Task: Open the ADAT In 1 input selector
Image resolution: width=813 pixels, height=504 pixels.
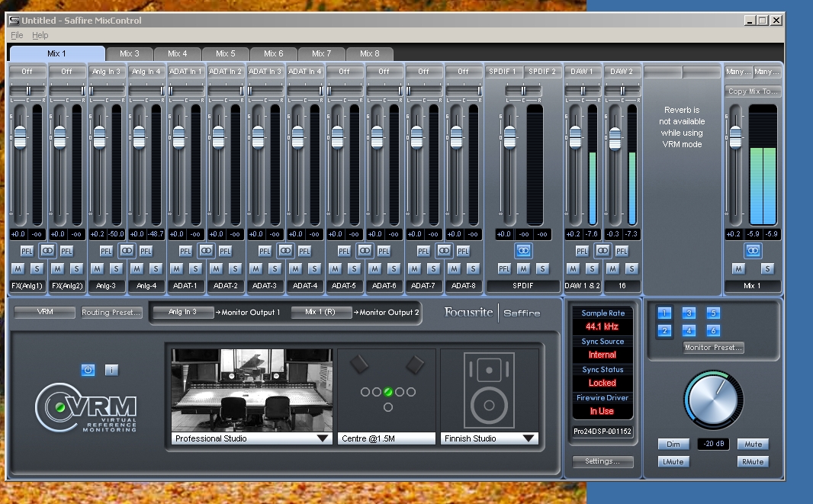Action: point(185,72)
